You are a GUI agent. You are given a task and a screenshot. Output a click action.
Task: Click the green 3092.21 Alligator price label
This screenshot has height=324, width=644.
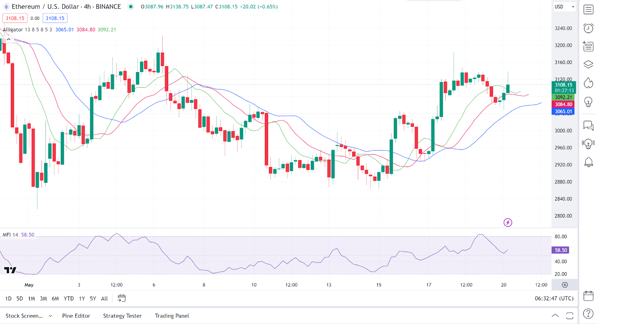tap(563, 97)
